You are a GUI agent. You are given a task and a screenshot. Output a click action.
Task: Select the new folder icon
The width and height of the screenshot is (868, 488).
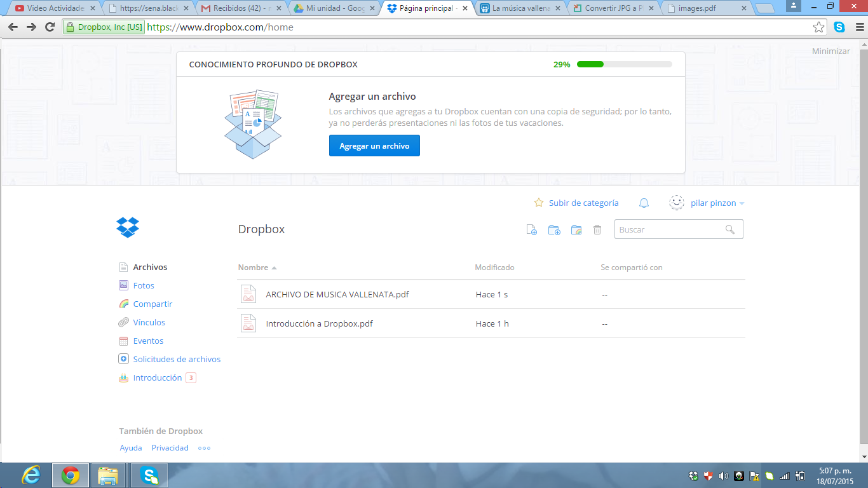point(554,229)
